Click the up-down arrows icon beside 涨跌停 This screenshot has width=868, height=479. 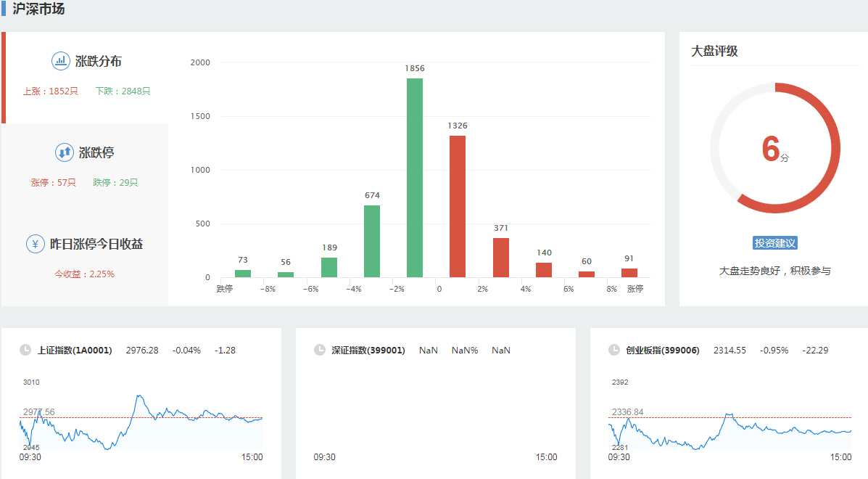(x=65, y=153)
